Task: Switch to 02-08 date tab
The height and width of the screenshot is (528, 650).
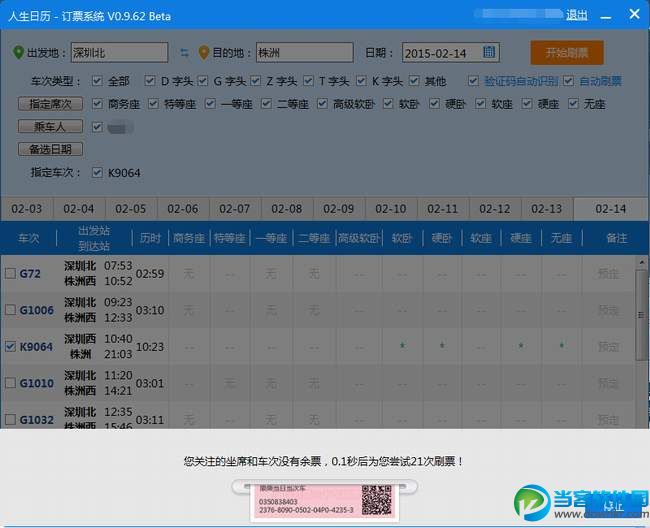Action: point(286,208)
